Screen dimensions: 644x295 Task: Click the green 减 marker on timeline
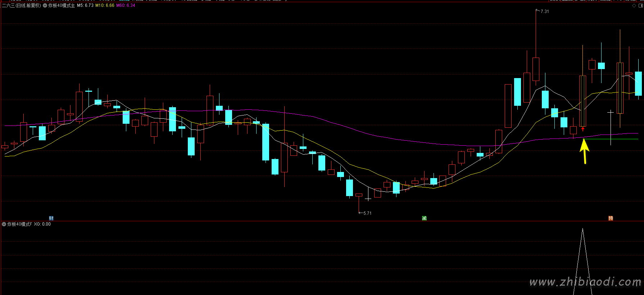[424, 218]
